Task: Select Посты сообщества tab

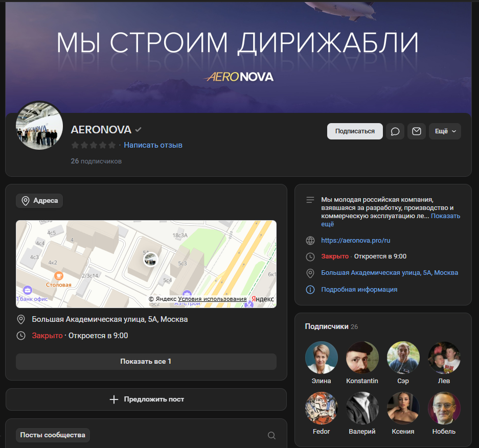Action: 53,435
